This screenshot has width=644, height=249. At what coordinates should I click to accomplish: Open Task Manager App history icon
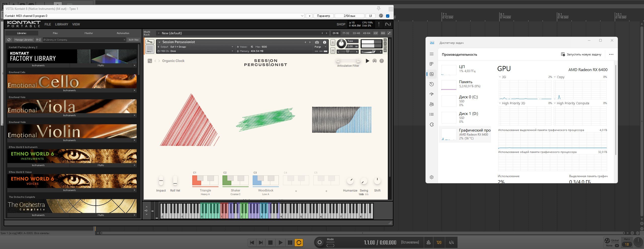(x=432, y=84)
